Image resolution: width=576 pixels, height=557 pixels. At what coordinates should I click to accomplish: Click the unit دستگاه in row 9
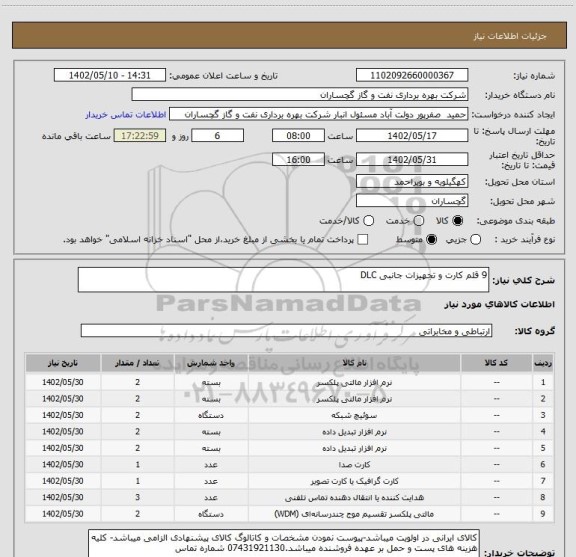tap(211, 514)
